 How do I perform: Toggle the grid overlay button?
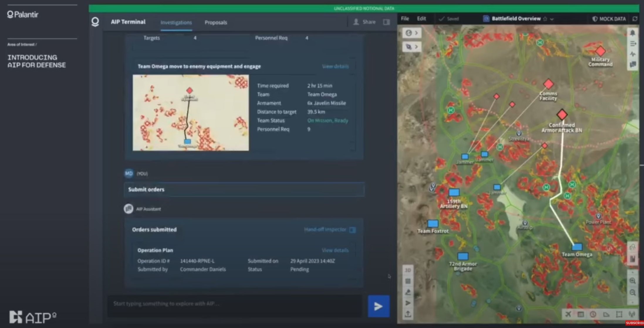(x=408, y=281)
